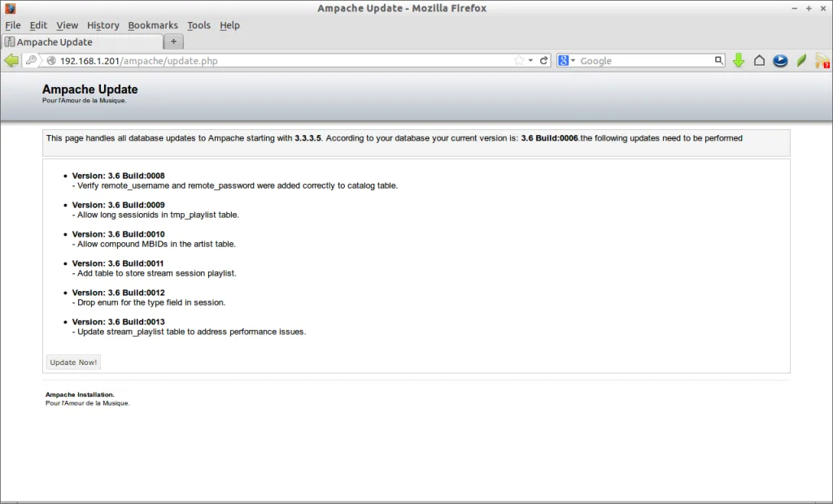The width and height of the screenshot is (833, 504).
Task: Click the site identity globe icon
Action: pyautogui.click(x=51, y=60)
